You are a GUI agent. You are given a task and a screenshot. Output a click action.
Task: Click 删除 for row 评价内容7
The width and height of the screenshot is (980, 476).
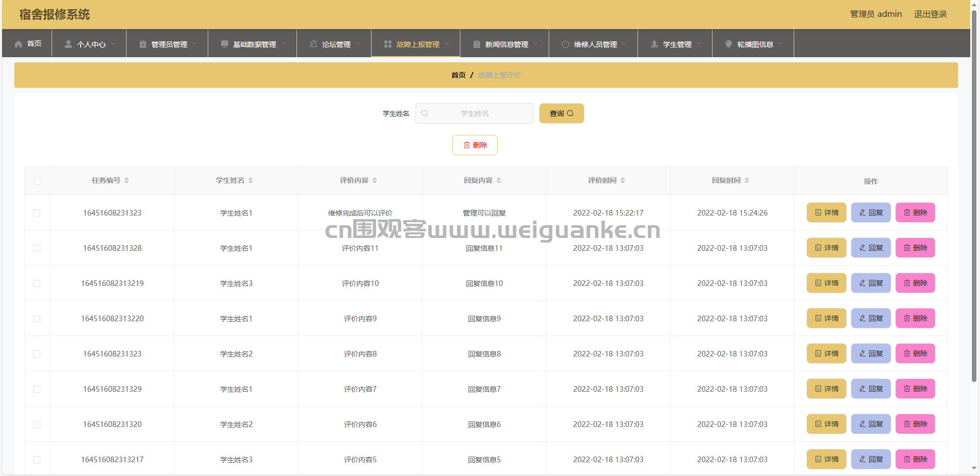(x=915, y=389)
